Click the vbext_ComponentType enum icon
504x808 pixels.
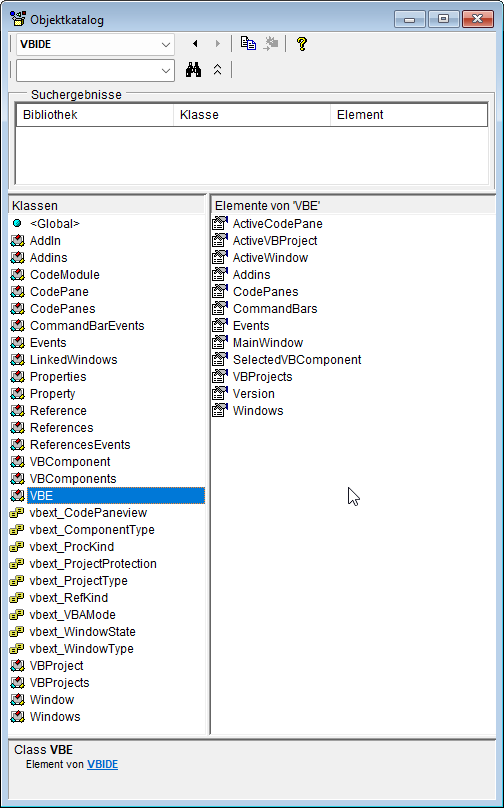coord(17,530)
